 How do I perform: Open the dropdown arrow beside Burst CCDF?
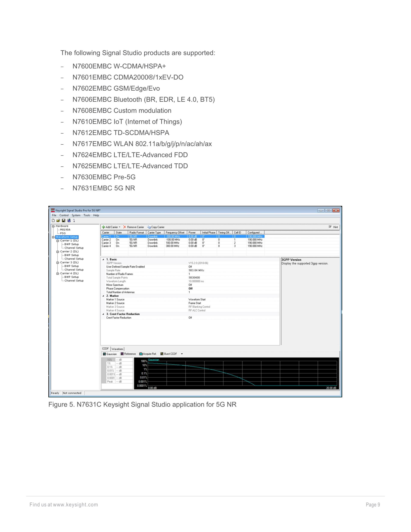click(182, 354)
